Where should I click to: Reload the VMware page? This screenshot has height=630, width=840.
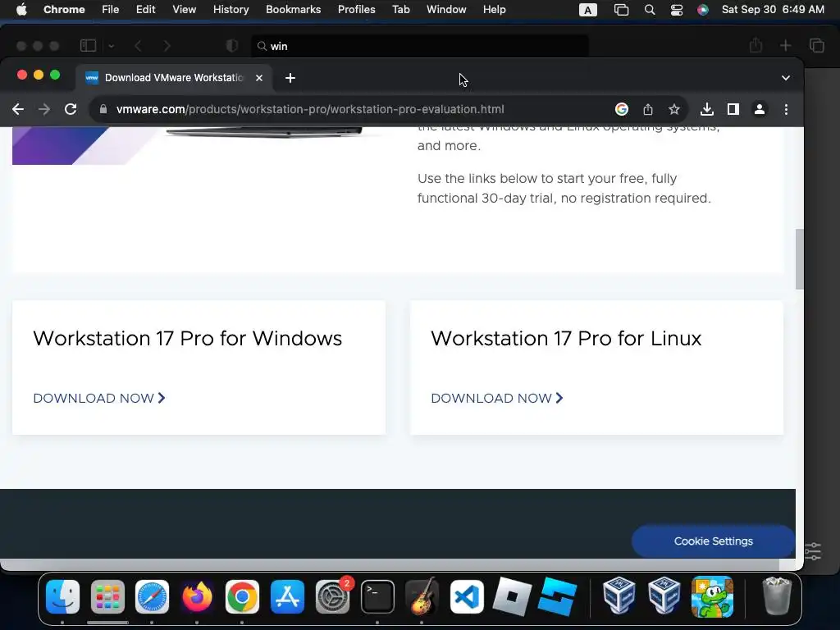point(71,109)
